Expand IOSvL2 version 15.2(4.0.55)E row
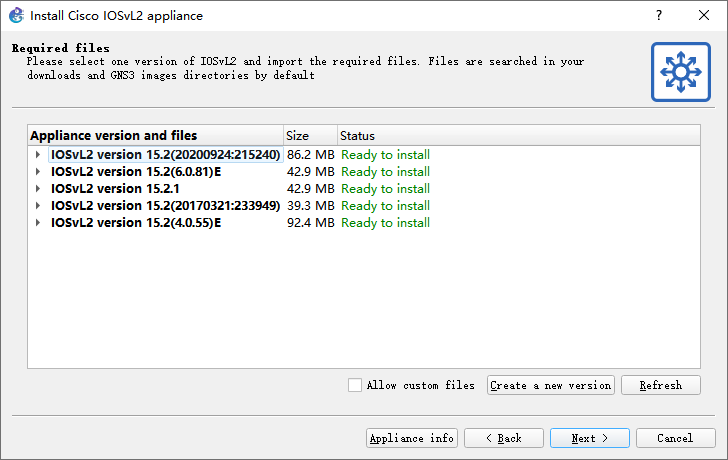The image size is (728, 460). (x=38, y=223)
